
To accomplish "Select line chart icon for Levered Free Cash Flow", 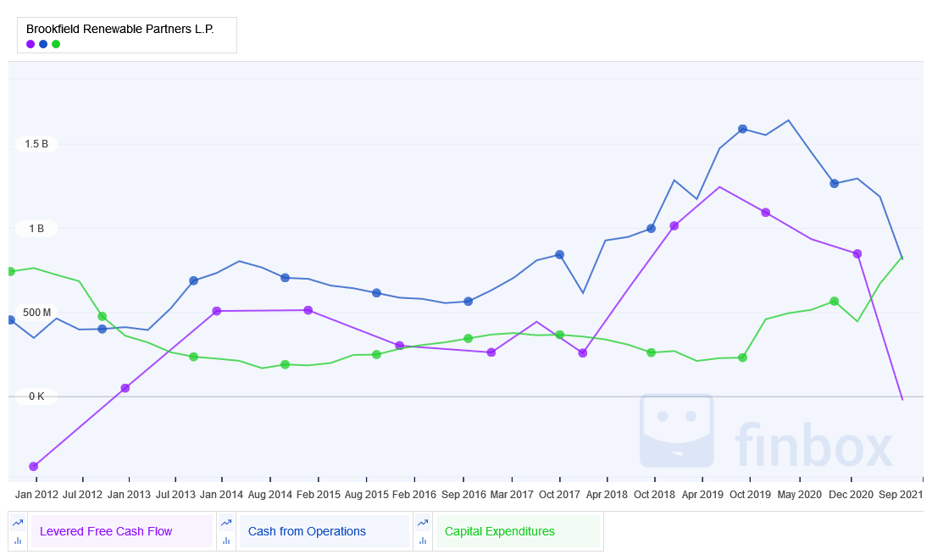I will coord(19,523).
